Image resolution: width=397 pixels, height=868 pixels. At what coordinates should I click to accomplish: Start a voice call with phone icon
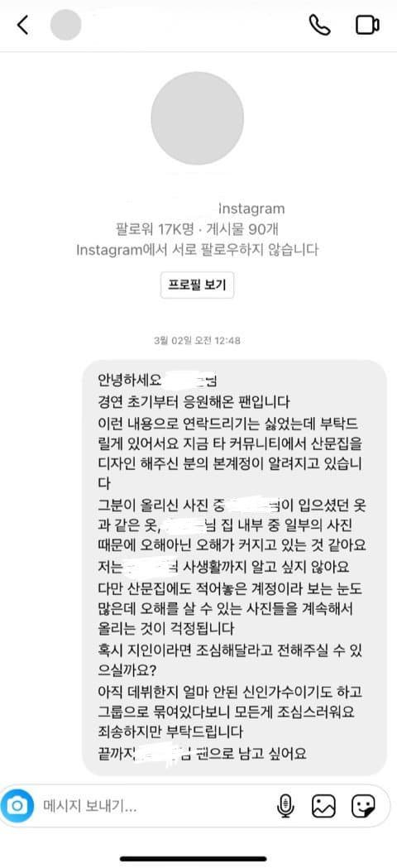(x=319, y=25)
